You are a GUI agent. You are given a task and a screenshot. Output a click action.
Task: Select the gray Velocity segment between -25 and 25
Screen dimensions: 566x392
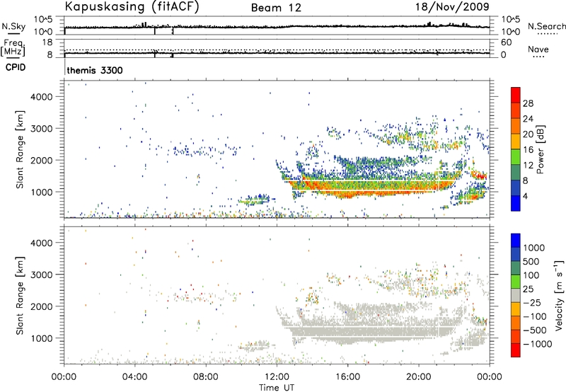(516, 295)
